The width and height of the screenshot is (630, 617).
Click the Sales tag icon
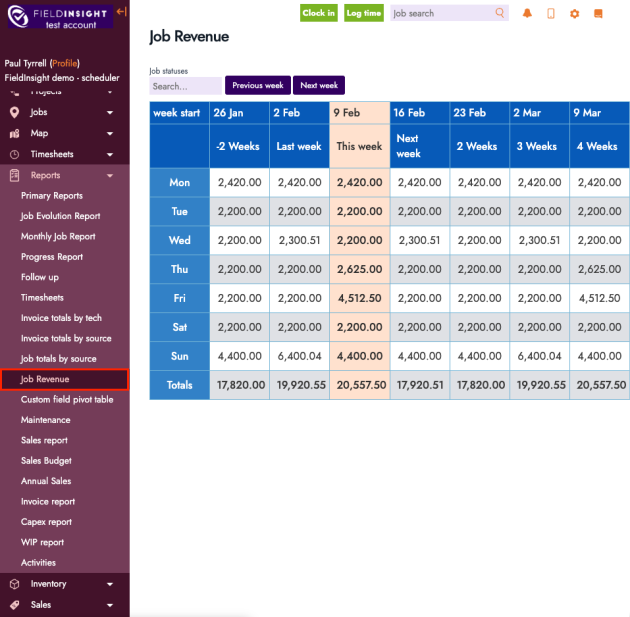(14, 605)
